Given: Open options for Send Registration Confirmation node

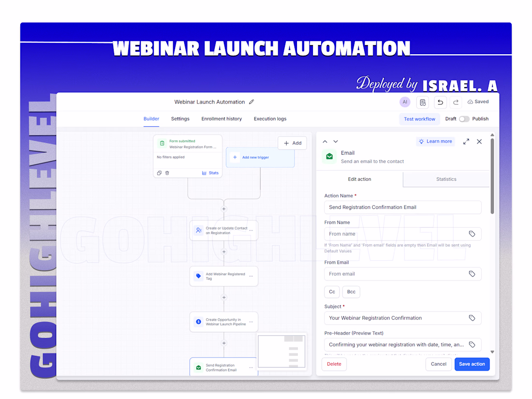Looking at the screenshot, I should tap(251, 368).
